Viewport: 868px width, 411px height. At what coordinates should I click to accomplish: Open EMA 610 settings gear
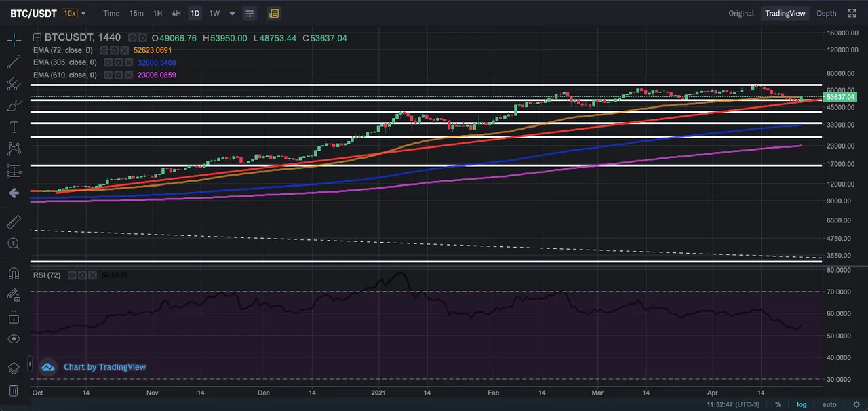click(x=120, y=75)
